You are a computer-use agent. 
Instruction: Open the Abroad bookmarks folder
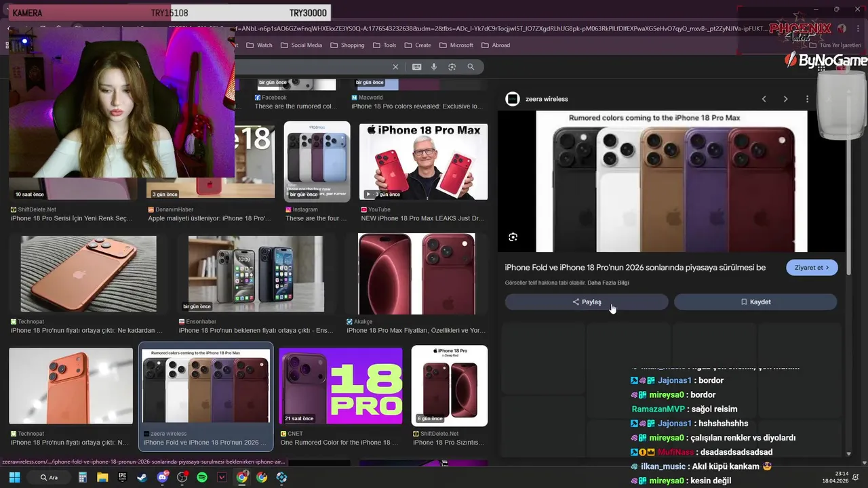click(496, 45)
